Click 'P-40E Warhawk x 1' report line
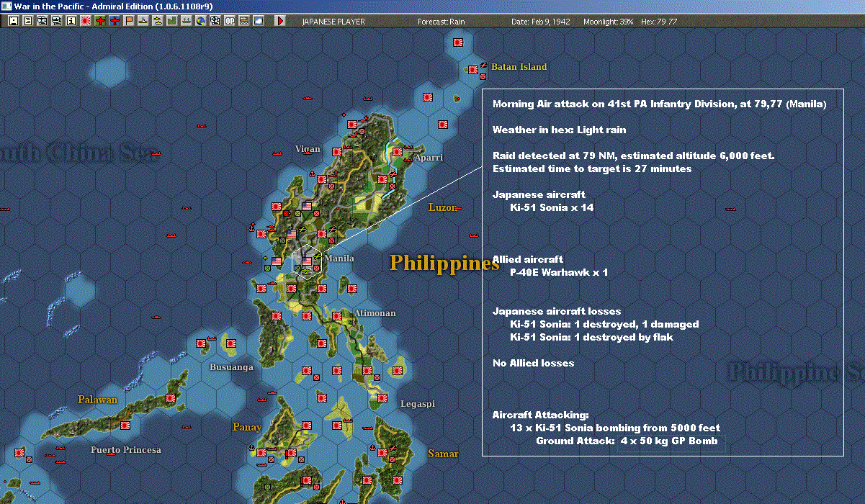Screen dimensions: 865x504 [559, 272]
